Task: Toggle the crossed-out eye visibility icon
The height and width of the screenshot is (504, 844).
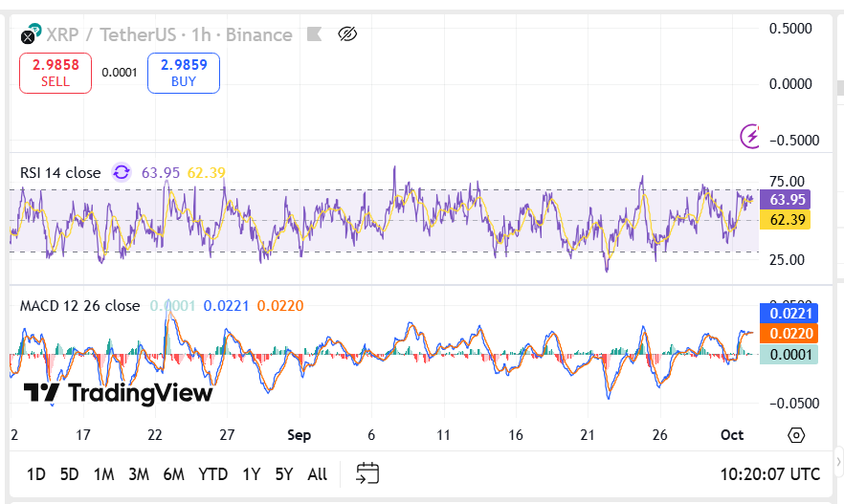Action: [347, 35]
